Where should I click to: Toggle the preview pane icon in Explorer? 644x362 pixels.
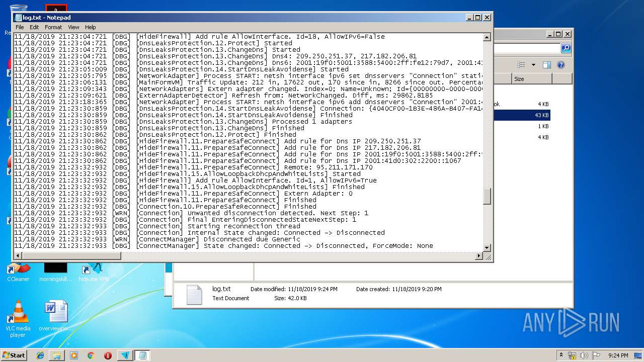tap(547, 65)
